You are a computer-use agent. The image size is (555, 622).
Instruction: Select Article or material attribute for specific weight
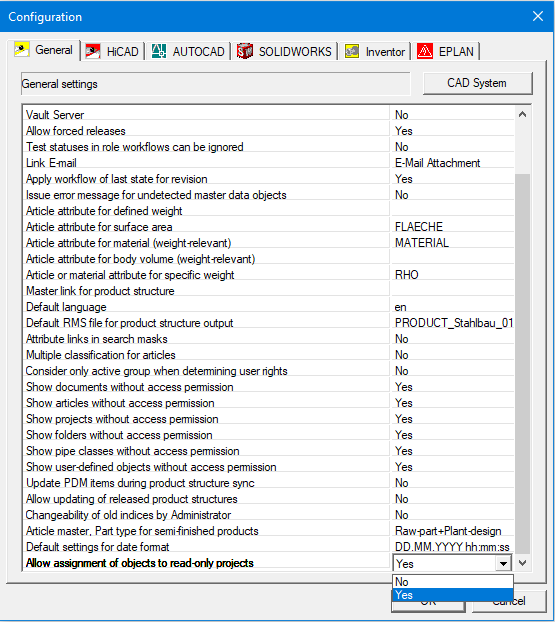(206, 275)
